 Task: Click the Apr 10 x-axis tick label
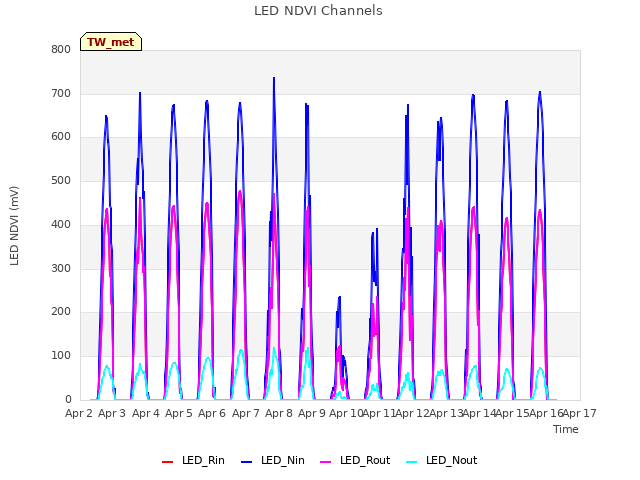point(346,413)
